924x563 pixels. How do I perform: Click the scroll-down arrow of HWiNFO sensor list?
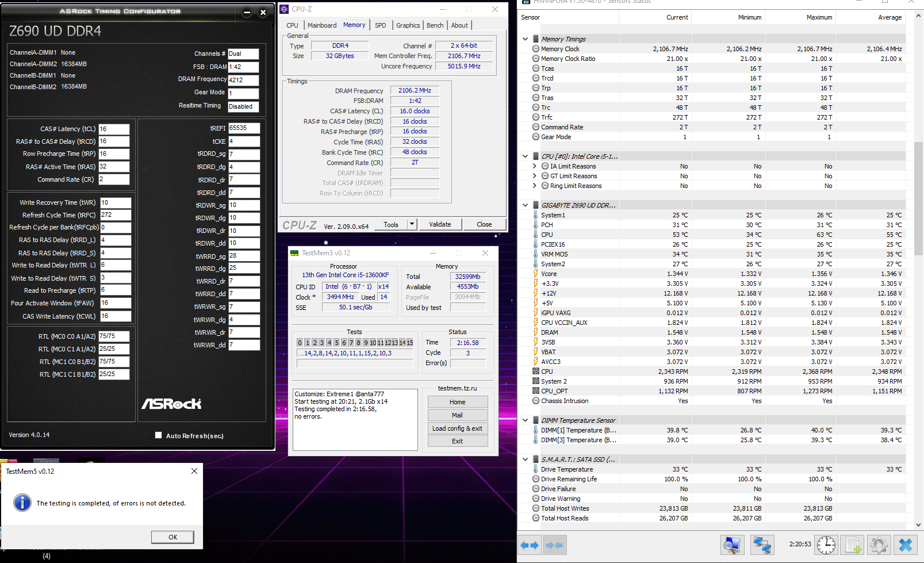[918, 525]
